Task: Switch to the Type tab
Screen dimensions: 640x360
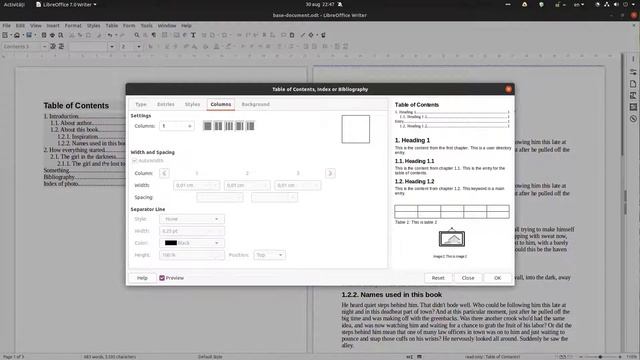Action: [141, 104]
